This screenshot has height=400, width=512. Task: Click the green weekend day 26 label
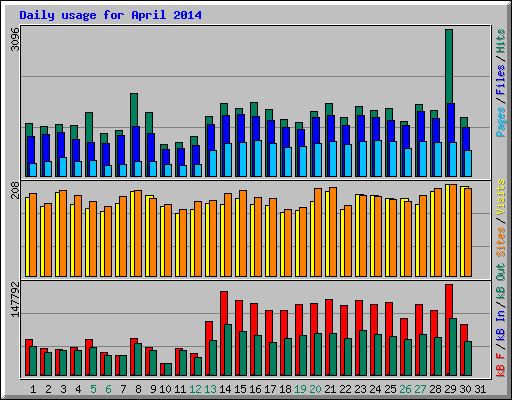[405, 389]
